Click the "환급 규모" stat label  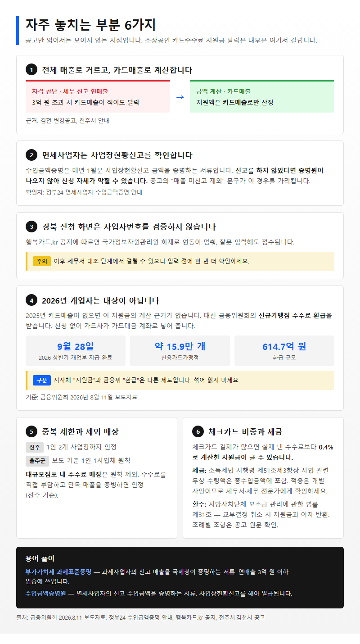(284, 358)
